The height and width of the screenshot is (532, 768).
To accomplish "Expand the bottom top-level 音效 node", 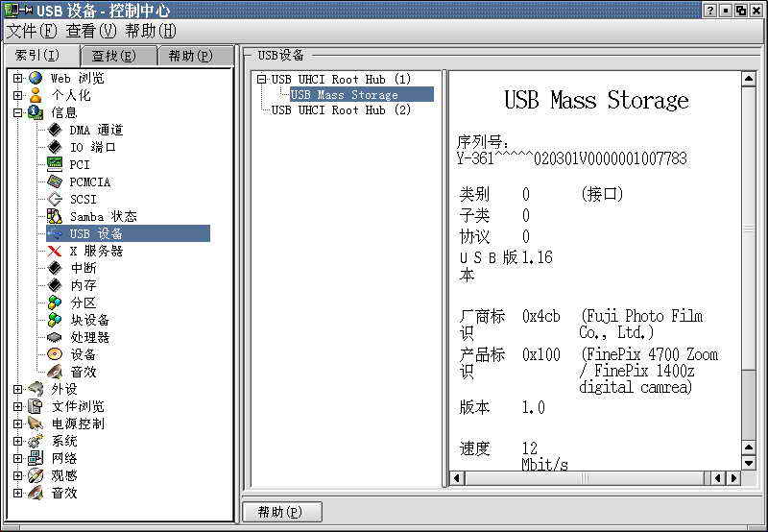I will tap(17, 493).
